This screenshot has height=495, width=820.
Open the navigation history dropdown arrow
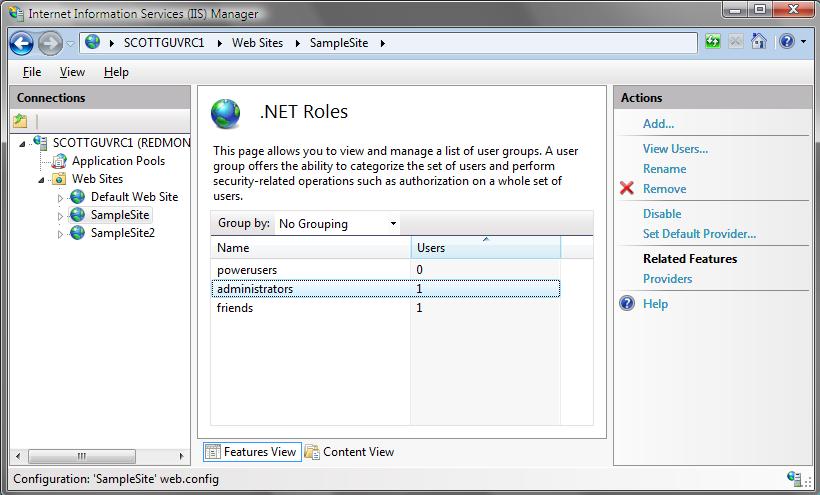(x=70, y=44)
